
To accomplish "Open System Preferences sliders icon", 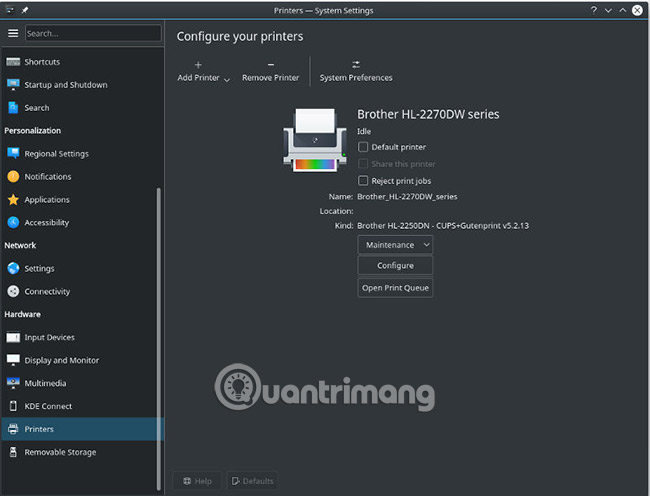I will click(x=356, y=65).
